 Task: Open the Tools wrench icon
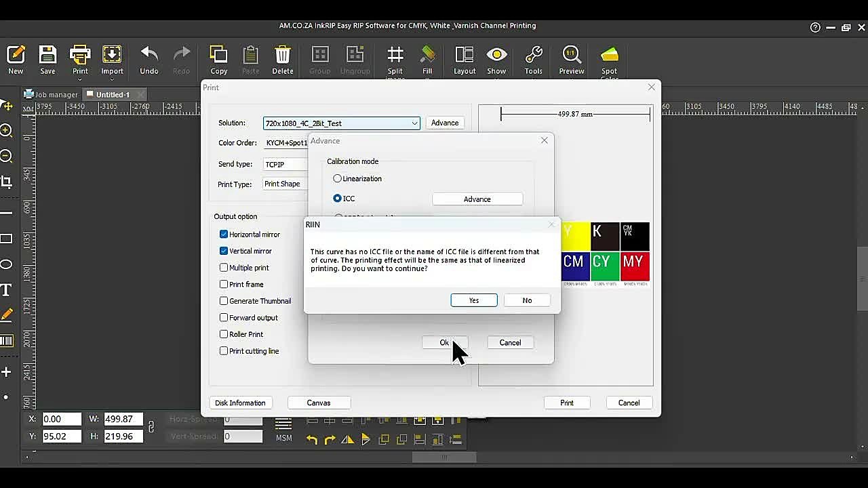pos(534,60)
